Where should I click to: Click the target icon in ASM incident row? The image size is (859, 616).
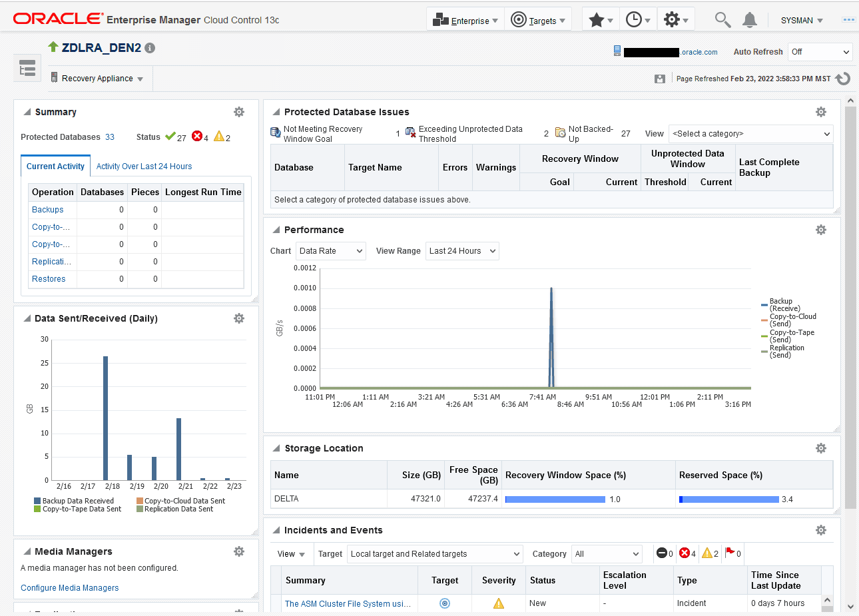point(445,603)
